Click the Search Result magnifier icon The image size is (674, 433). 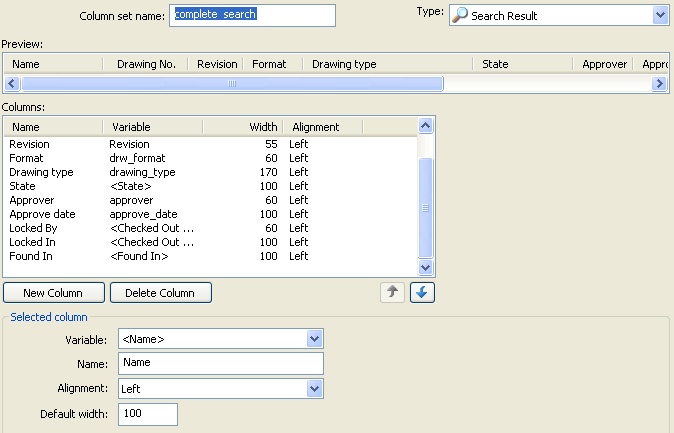(460, 15)
